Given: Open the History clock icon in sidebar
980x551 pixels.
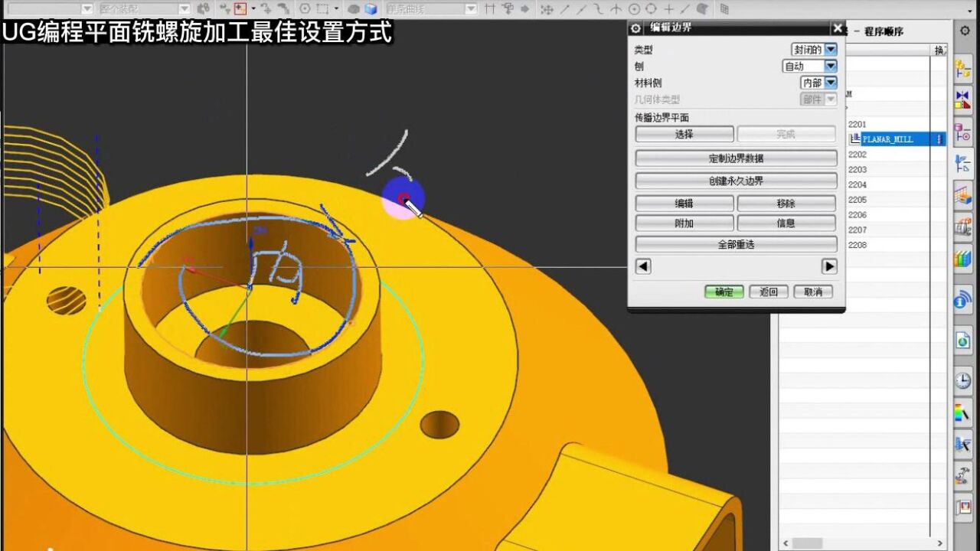Looking at the screenshot, I should pos(962,380).
